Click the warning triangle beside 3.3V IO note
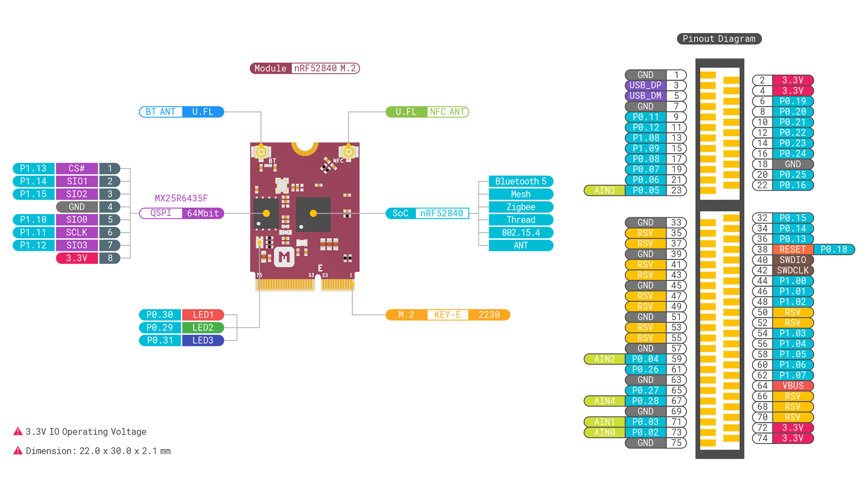 click(x=17, y=432)
